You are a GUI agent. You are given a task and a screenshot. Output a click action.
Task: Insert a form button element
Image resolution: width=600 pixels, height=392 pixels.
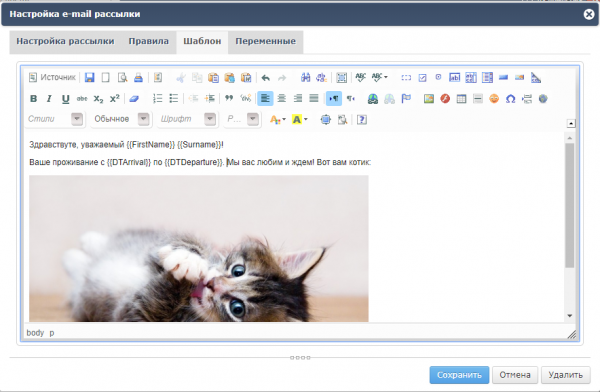click(x=503, y=78)
